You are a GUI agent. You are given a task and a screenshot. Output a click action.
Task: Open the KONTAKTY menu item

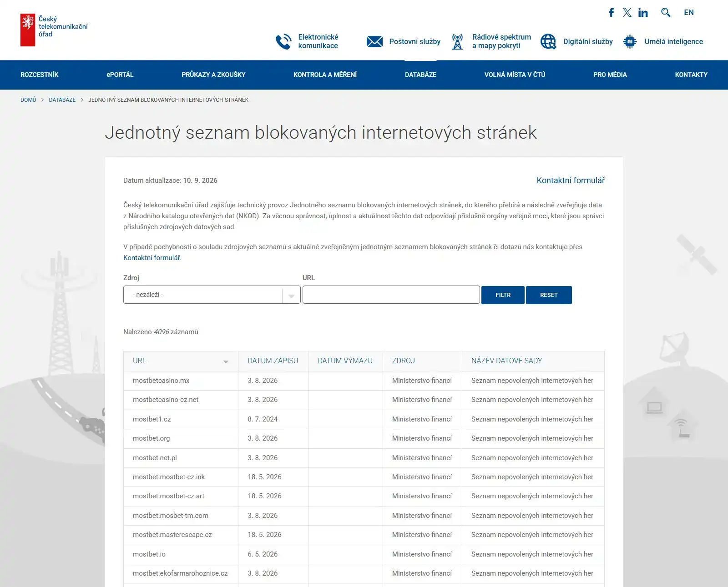pos(691,75)
